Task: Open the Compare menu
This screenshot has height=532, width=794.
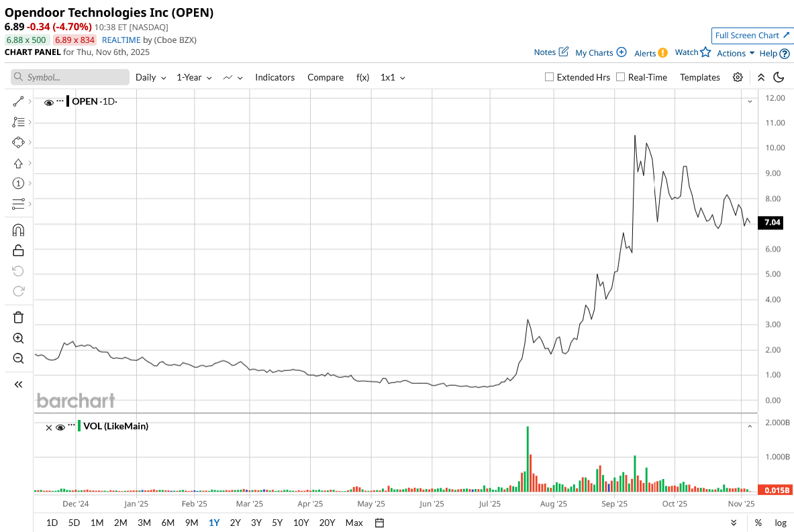Action: point(326,77)
